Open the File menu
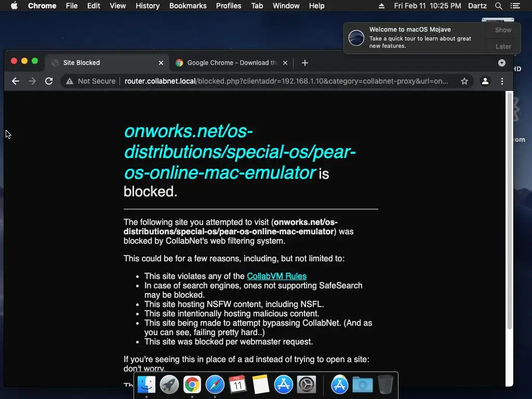 pos(72,6)
